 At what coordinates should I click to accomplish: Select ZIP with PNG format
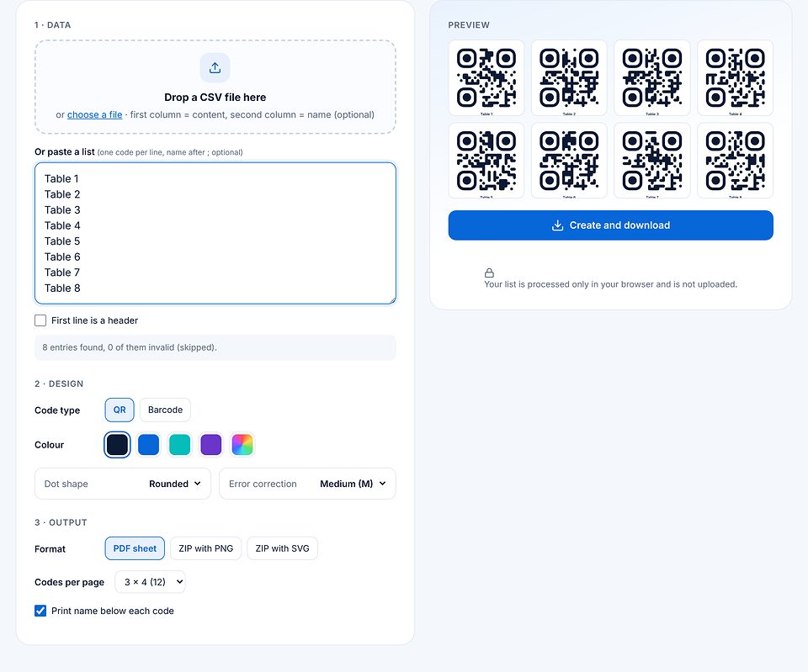click(205, 548)
